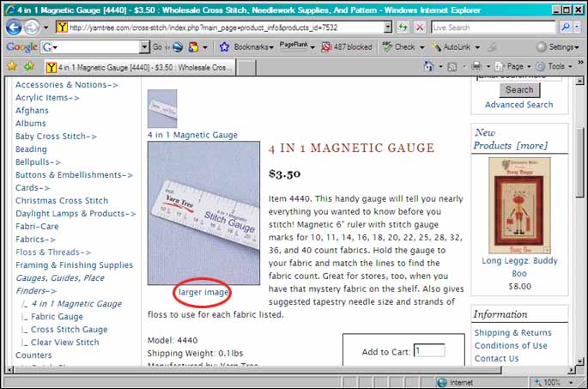Open Daylight Lamps & Products category
The image size is (588, 389).
point(76,214)
